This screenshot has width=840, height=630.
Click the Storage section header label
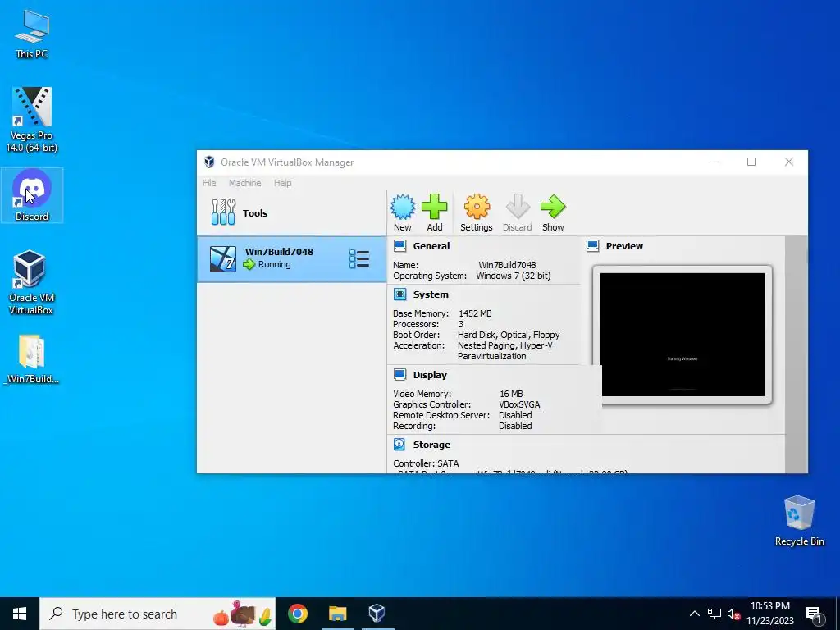(431, 444)
